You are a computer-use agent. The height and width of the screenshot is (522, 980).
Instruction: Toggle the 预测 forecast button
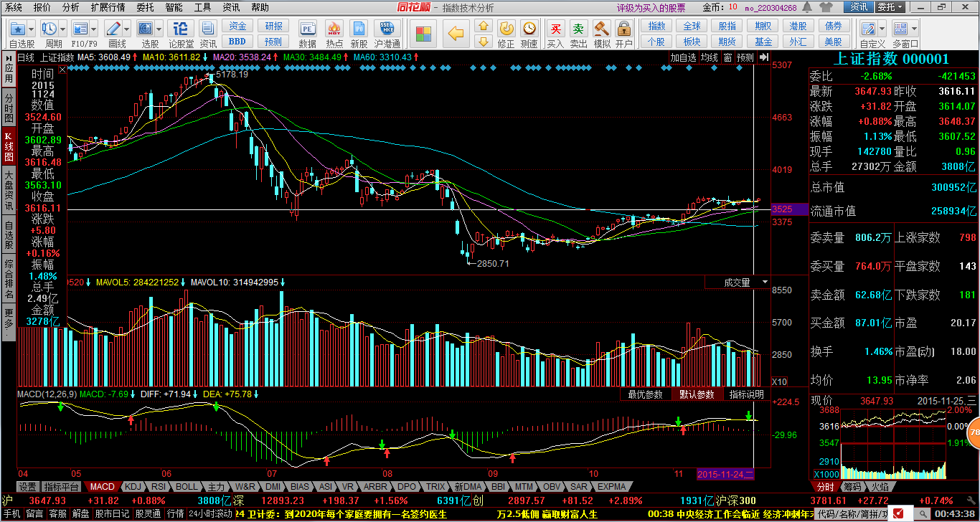[x=745, y=57]
